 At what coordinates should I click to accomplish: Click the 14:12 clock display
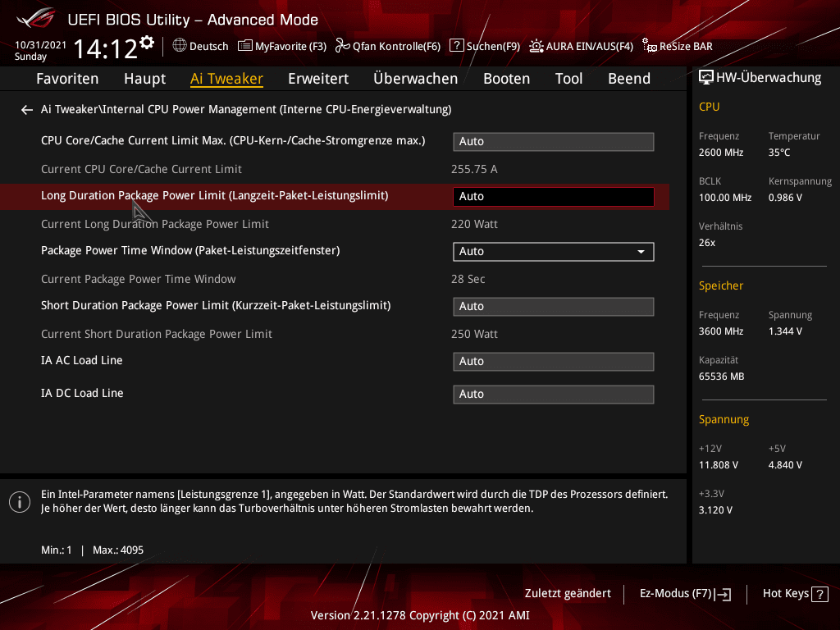[x=106, y=48]
